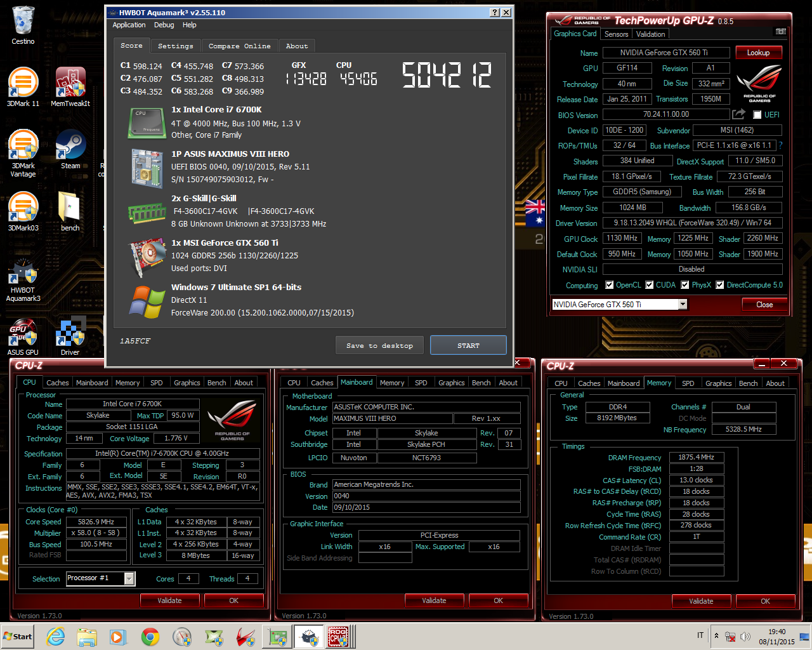Click the GPU-Z BIOS share/export icon
The height and width of the screenshot is (650, 812).
click(738, 114)
